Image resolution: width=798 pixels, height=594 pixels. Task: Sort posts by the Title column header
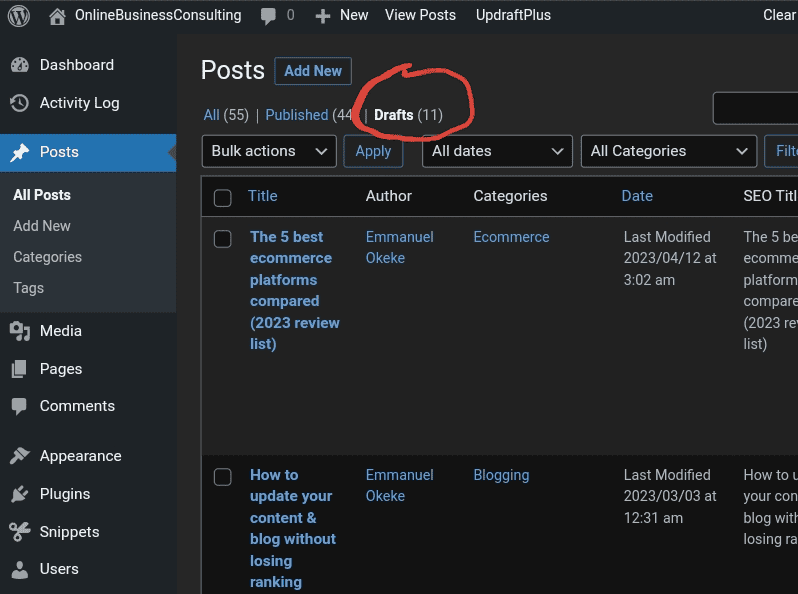[263, 196]
